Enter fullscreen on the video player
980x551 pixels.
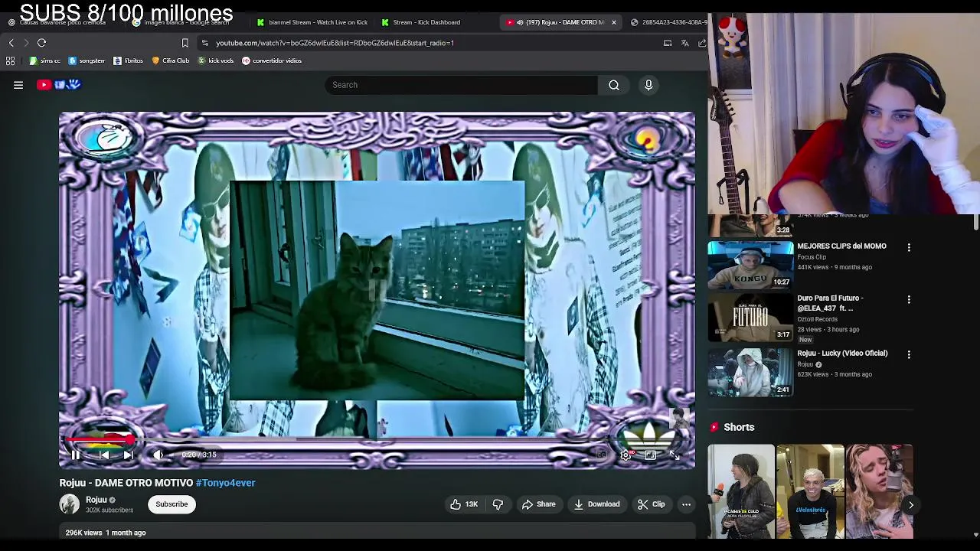675,455
